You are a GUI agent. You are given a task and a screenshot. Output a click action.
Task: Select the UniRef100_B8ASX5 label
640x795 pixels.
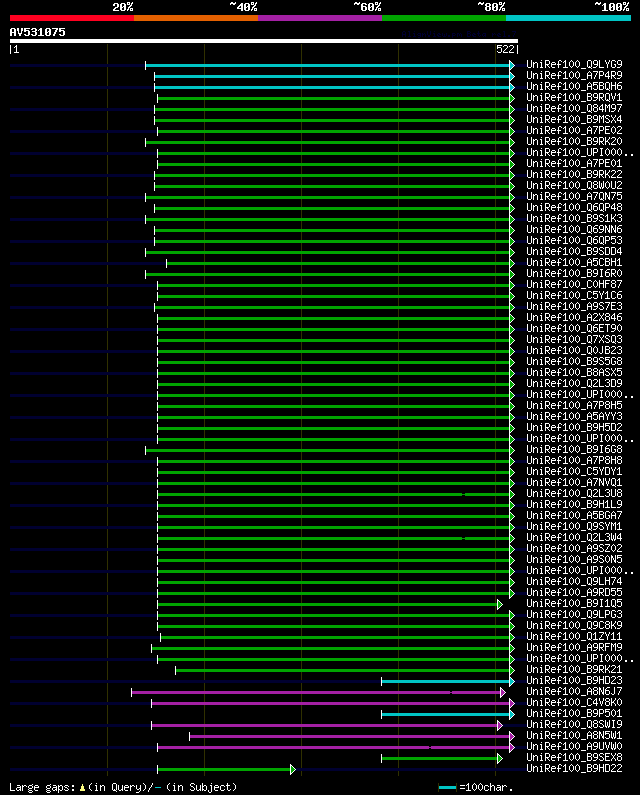574,373
